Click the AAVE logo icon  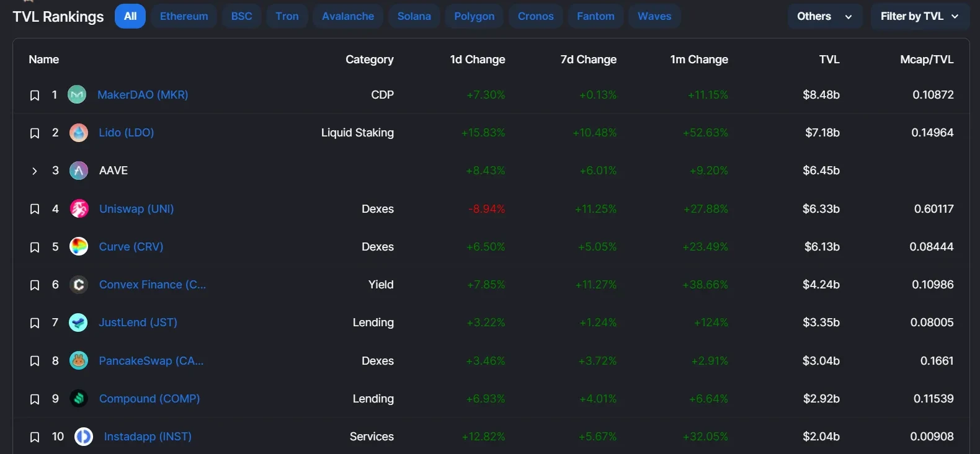(x=79, y=171)
